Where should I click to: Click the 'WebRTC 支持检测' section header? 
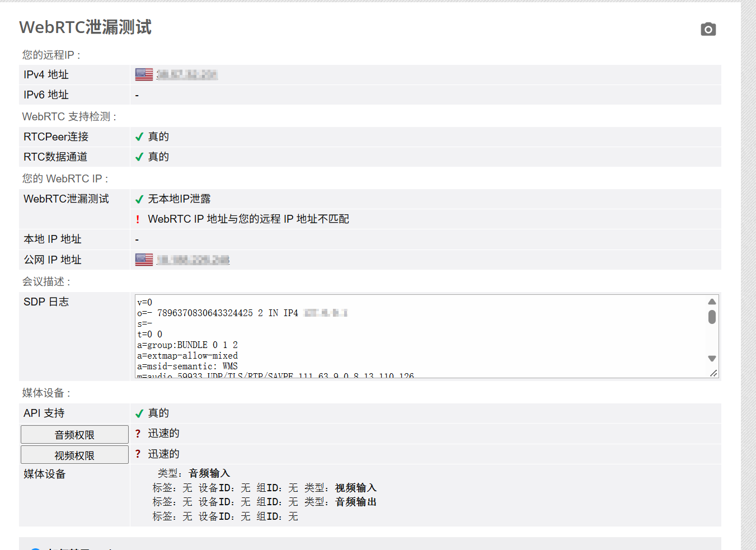click(69, 116)
